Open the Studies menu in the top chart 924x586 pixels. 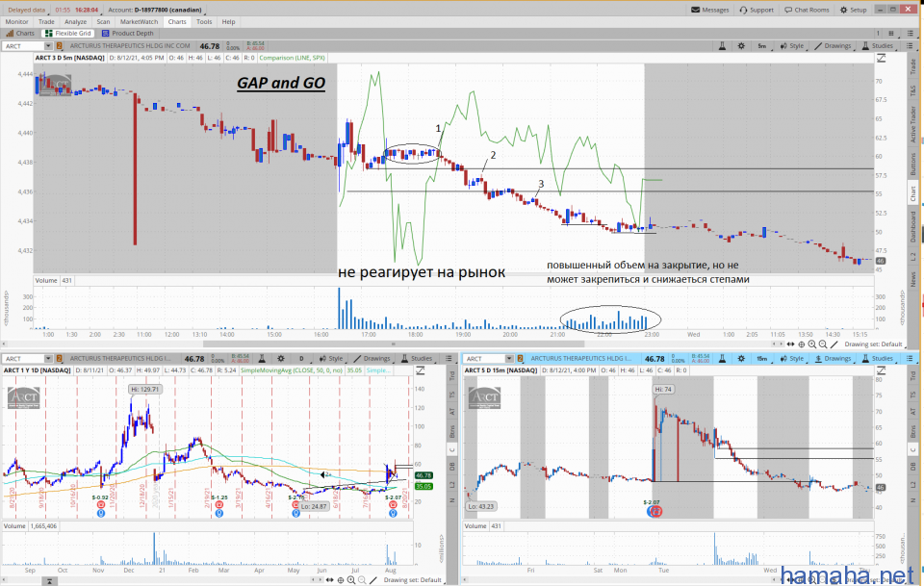coord(878,46)
